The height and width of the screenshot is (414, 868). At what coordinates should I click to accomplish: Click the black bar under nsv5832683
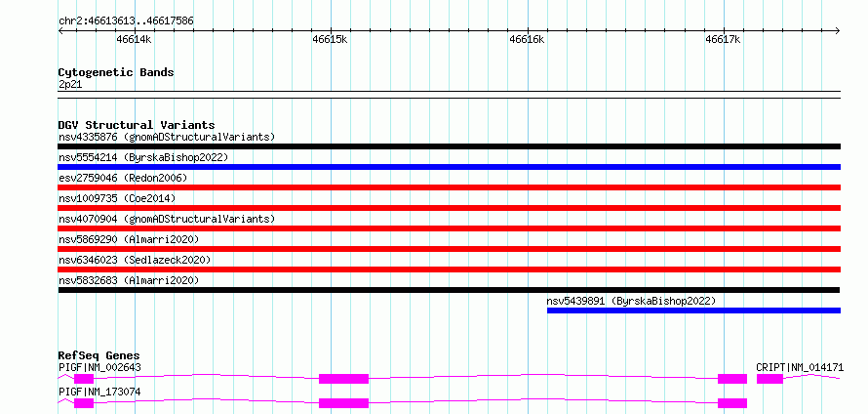(449, 290)
